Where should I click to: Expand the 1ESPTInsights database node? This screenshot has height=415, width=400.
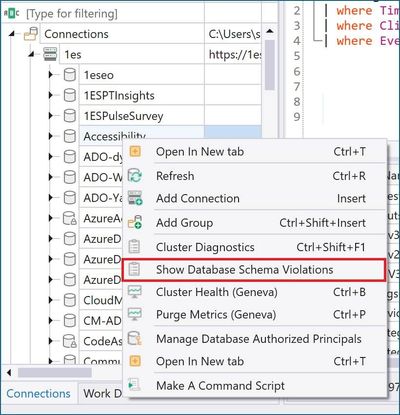(x=51, y=95)
